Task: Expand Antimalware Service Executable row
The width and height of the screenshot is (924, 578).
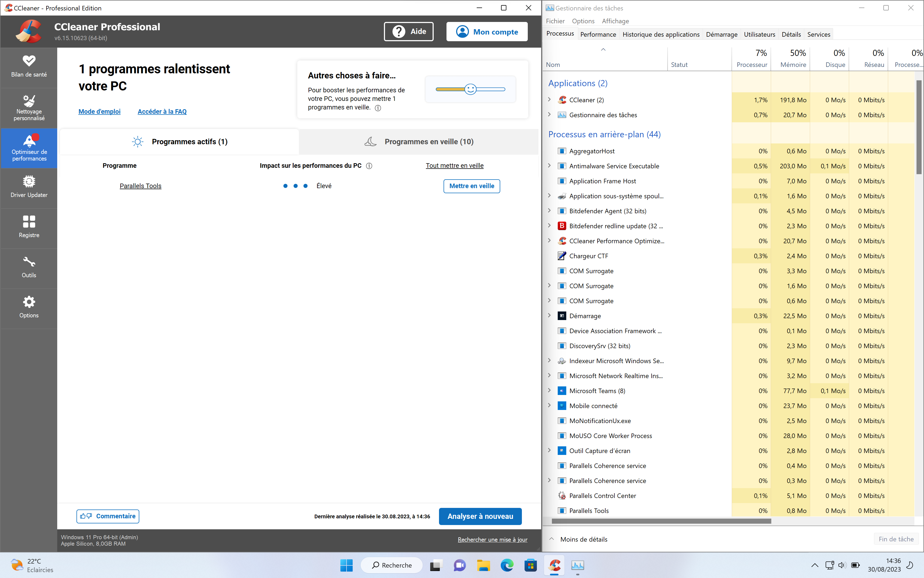Action: (x=549, y=166)
